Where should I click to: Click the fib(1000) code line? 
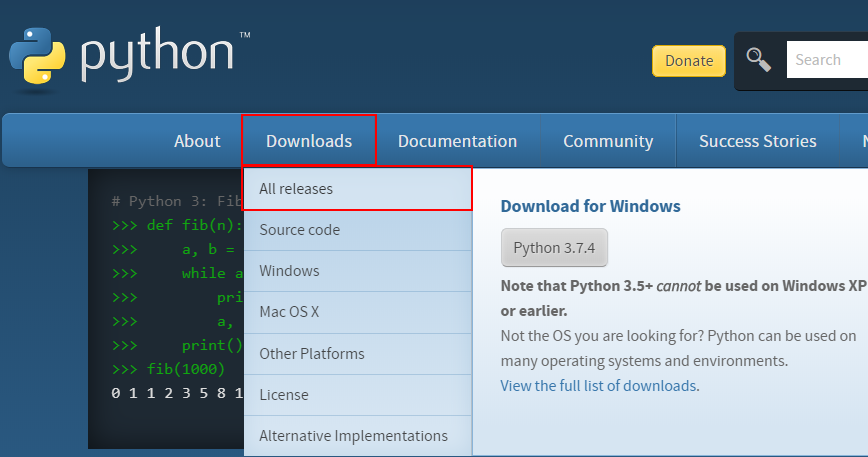[x=168, y=368]
